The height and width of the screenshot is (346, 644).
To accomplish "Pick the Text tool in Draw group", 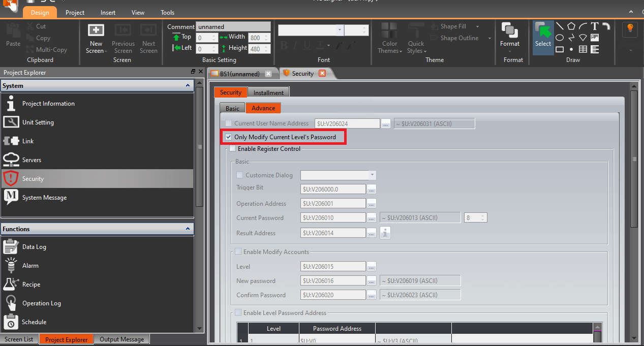I will pyautogui.click(x=594, y=26).
